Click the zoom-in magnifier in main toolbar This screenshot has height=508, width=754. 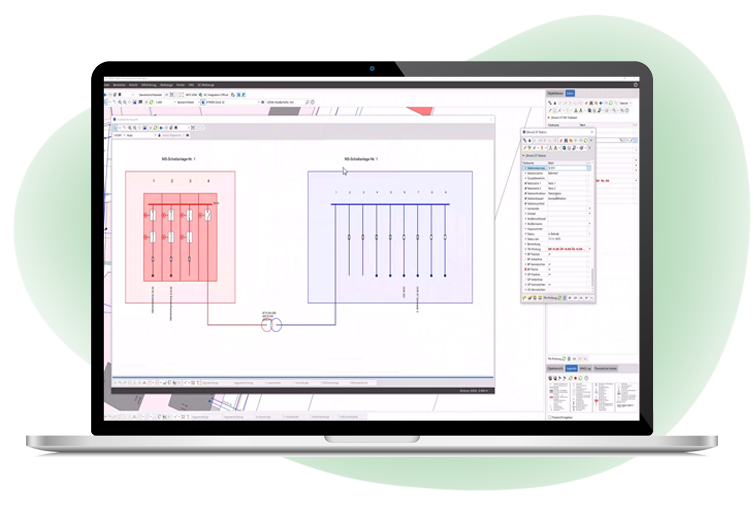tap(119, 102)
